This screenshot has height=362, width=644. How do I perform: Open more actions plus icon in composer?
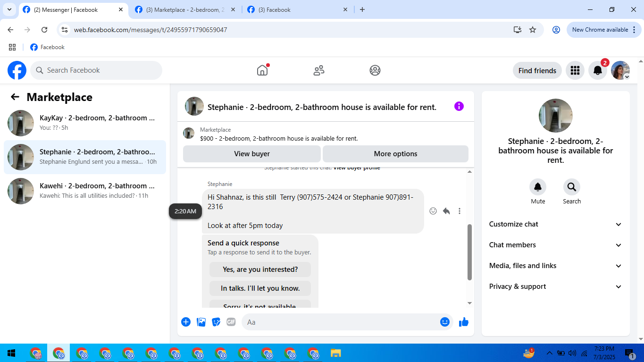(x=186, y=322)
